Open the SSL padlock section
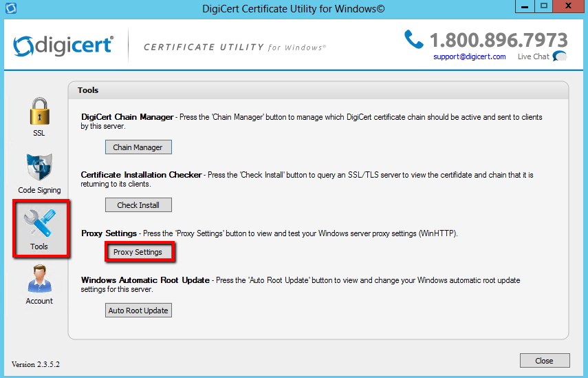Screen dimensions: 588x378 coord(39,114)
